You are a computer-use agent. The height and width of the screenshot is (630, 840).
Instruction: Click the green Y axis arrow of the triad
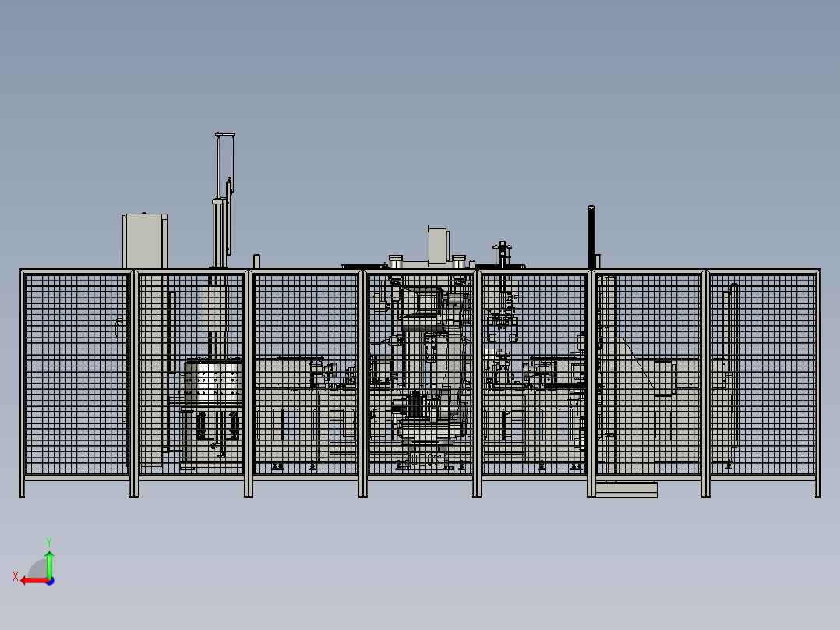point(49,565)
